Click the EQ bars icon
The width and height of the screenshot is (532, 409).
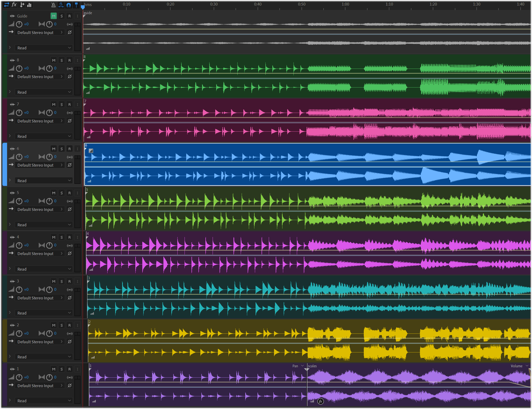coord(30,5)
